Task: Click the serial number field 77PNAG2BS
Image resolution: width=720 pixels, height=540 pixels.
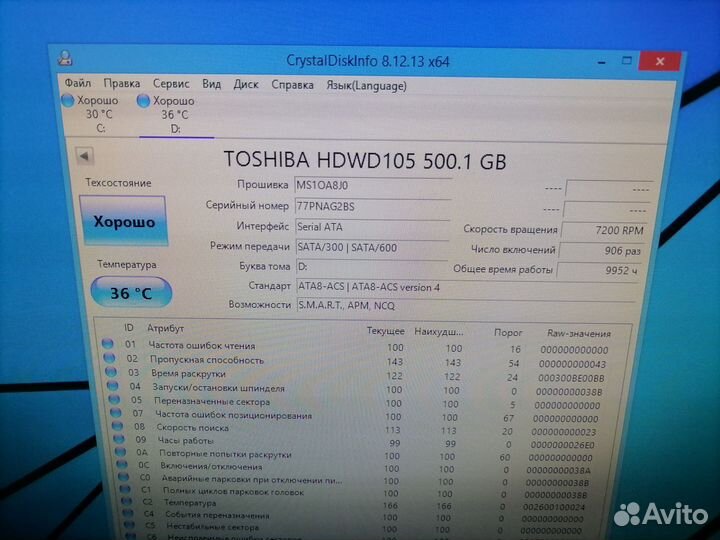Action: (372, 206)
